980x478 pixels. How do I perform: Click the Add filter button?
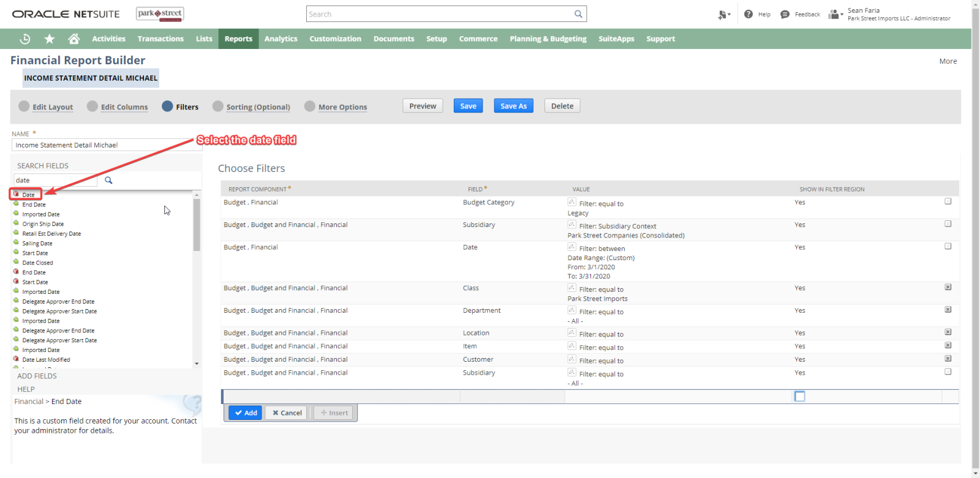click(246, 413)
